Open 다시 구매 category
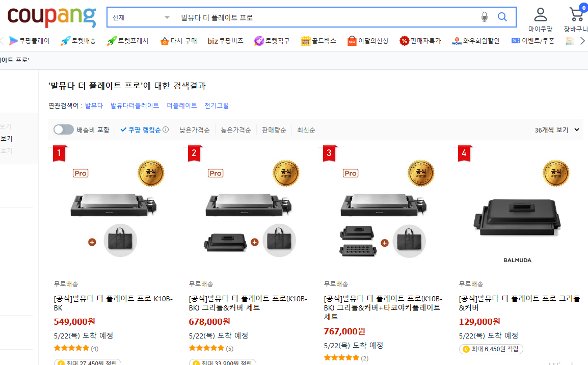The height and width of the screenshot is (365, 588). click(178, 40)
